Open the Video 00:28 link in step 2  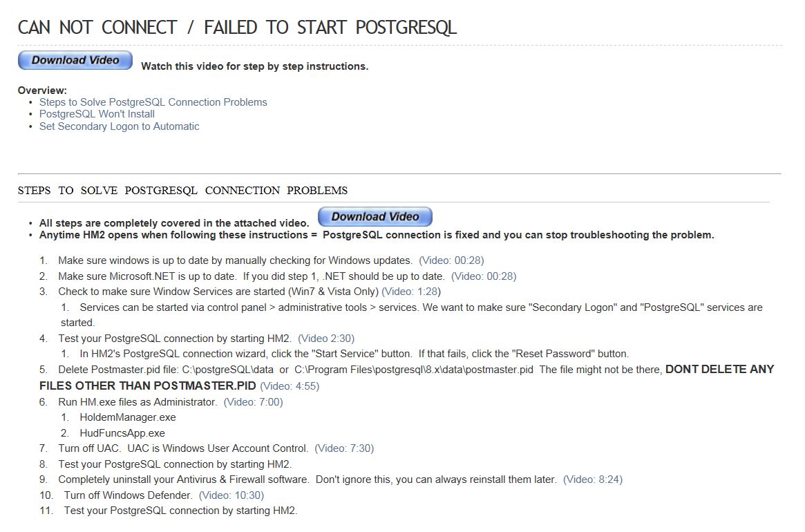click(x=484, y=276)
